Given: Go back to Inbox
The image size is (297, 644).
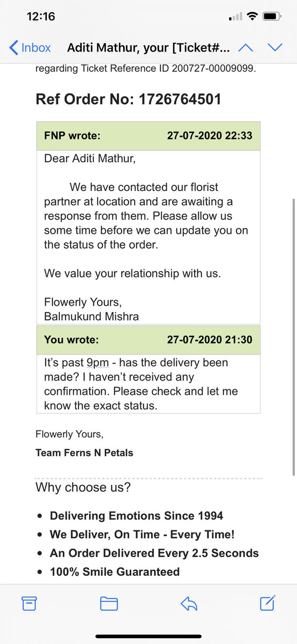Looking at the screenshot, I should (x=30, y=47).
